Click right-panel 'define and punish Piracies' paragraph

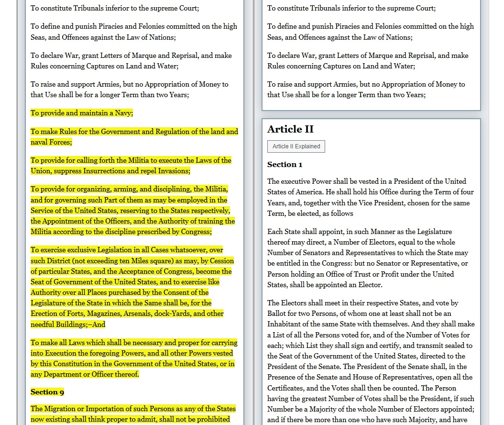pyautogui.click(x=371, y=32)
